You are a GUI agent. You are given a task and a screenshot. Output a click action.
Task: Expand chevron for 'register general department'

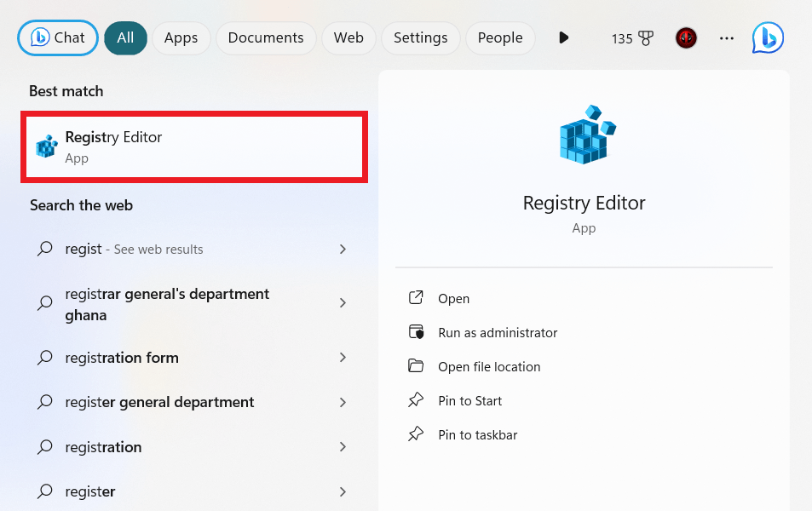(x=343, y=402)
